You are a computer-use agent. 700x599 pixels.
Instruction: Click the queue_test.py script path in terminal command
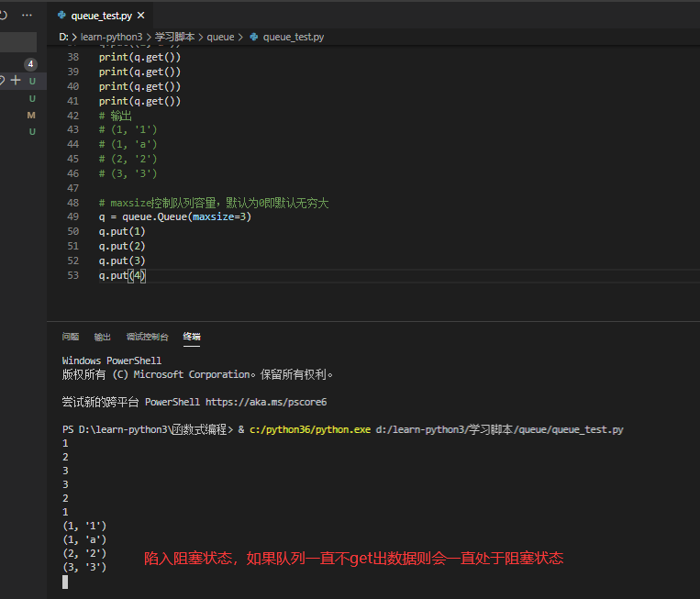(x=500, y=429)
